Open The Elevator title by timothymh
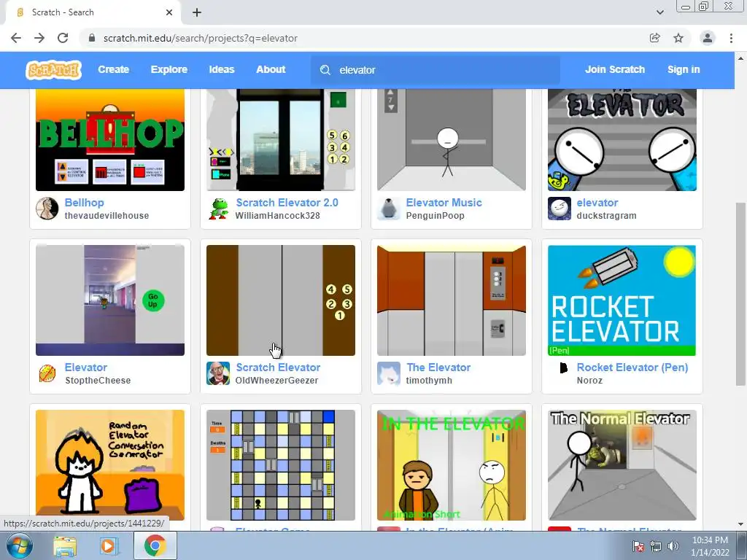Viewport: 747px width, 560px height. (x=438, y=367)
